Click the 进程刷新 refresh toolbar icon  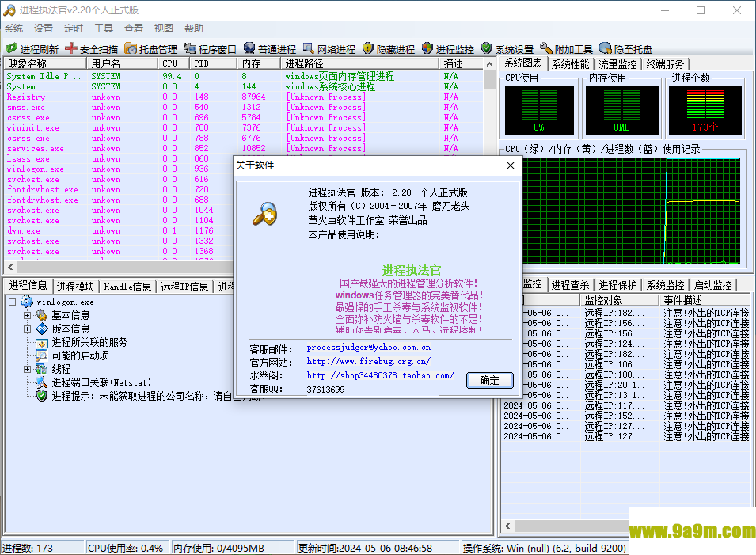12,48
